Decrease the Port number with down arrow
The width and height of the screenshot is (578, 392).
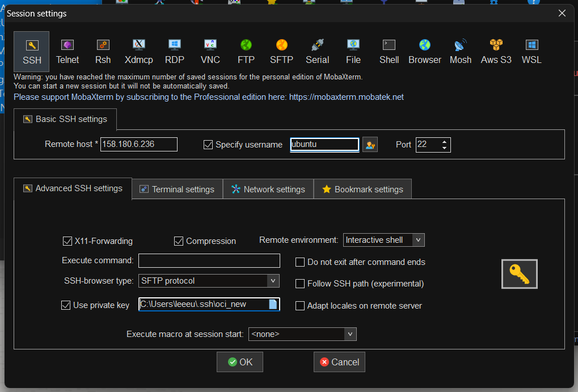(445, 148)
